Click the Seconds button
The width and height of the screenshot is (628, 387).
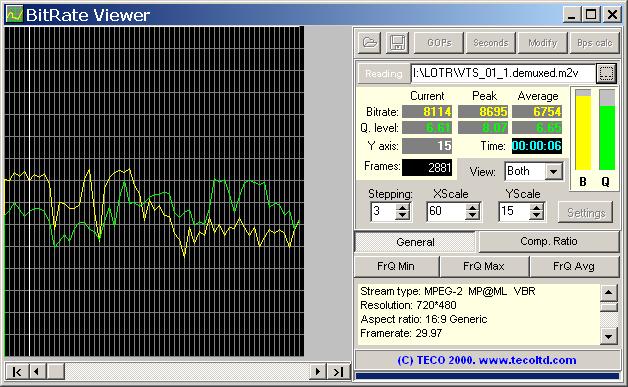pyautogui.click(x=491, y=42)
